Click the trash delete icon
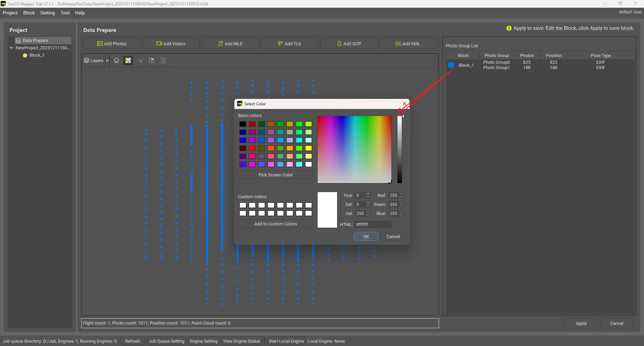This screenshot has height=346, width=644. coord(163,60)
